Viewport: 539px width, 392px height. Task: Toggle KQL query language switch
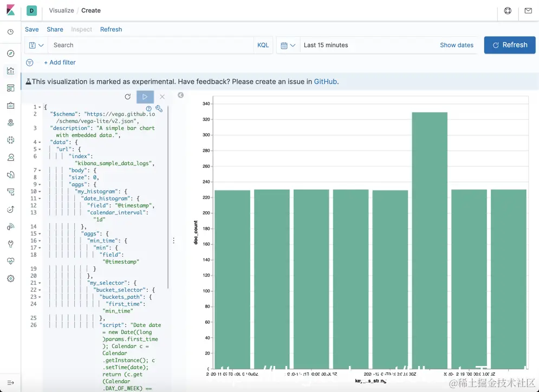coord(263,45)
